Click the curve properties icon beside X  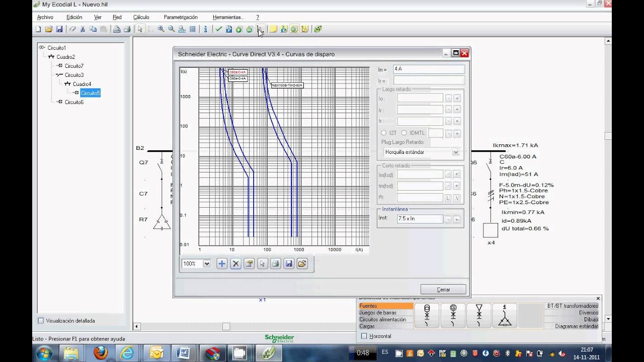pyautogui.click(x=249, y=263)
